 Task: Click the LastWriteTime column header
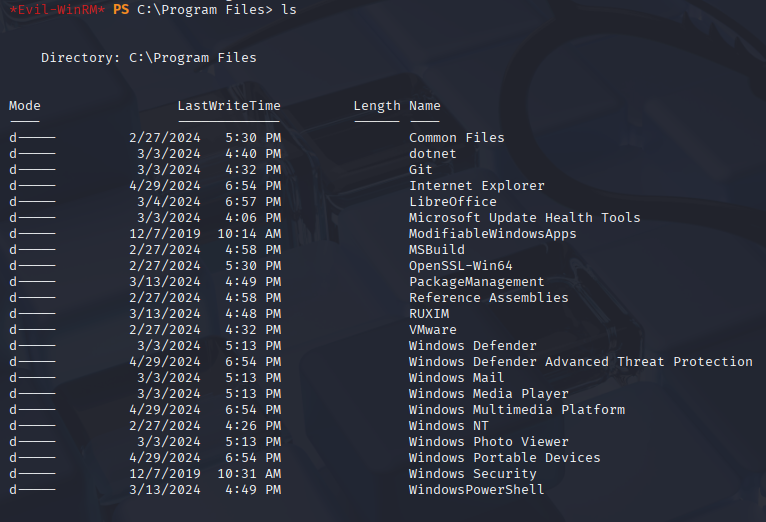(x=229, y=105)
